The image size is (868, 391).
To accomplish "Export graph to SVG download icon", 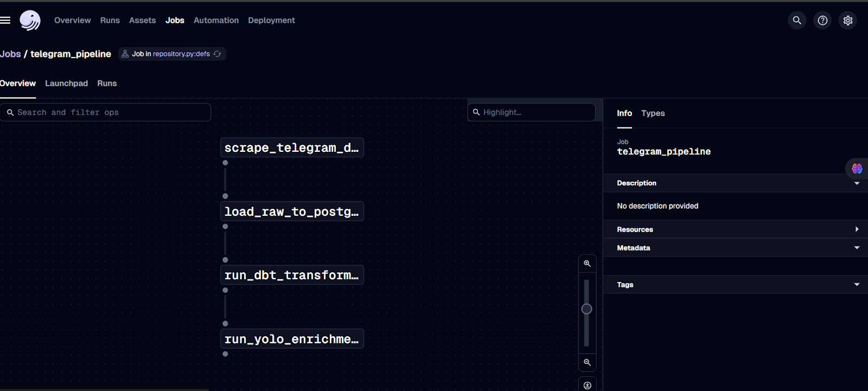I will click(587, 385).
